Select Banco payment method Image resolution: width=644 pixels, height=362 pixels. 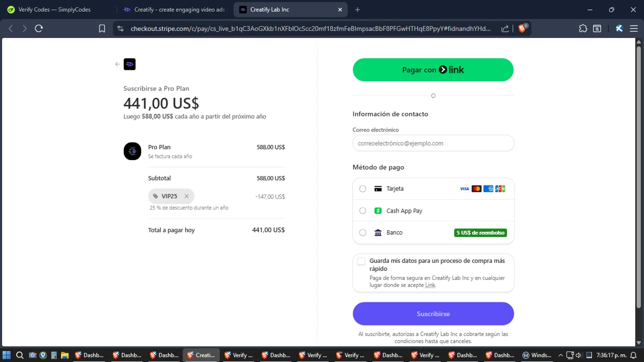coord(363,233)
